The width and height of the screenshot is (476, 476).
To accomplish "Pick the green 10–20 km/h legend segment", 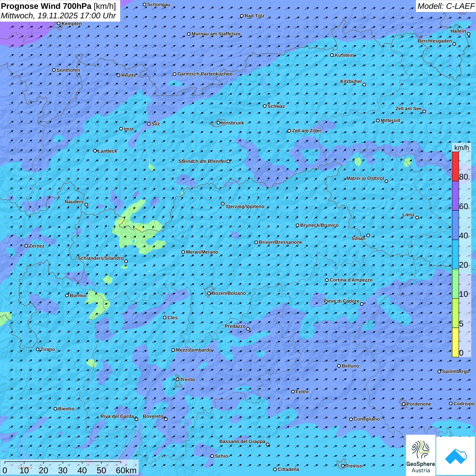I will click(x=455, y=284).
